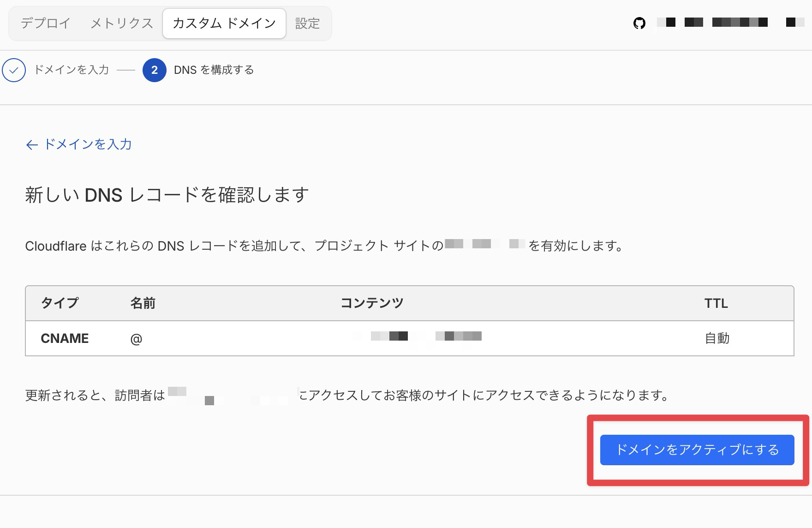This screenshot has width=812, height=528.
Task: Click the @ name cell
Action: 136,339
